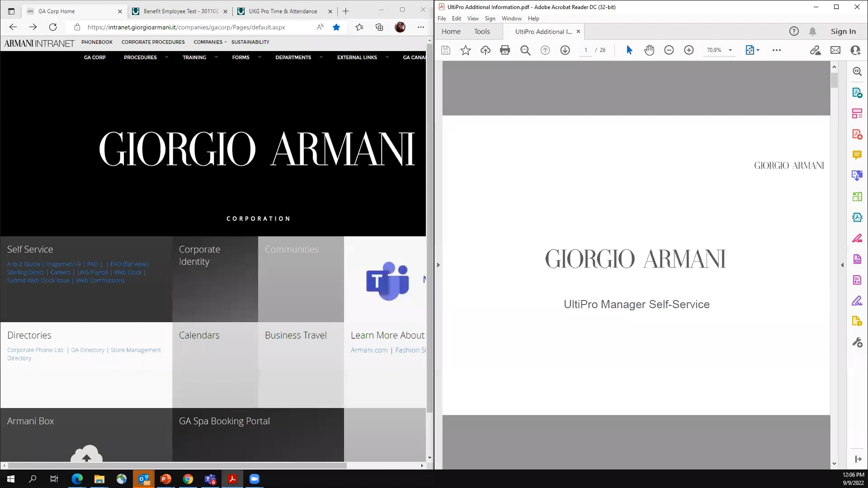
Task: Expand the Procedures menu arrow
Action: [x=167, y=57]
